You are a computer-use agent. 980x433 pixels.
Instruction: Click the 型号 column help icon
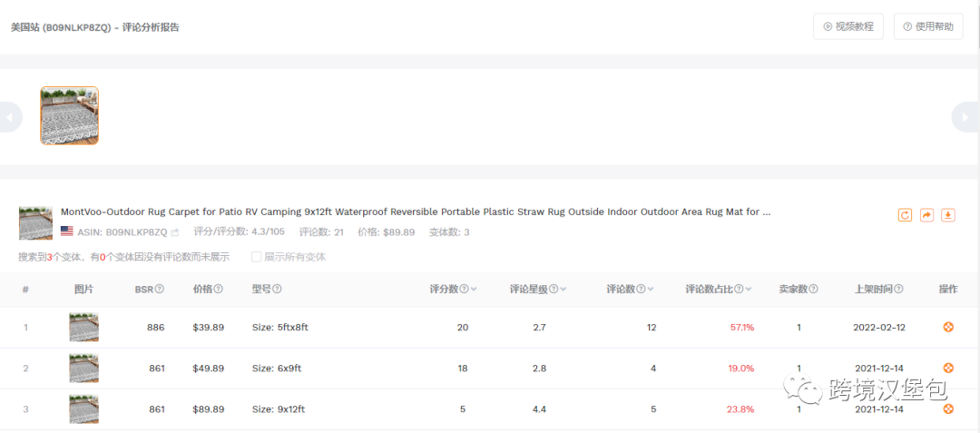pyautogui.click(x=277, y=290)
